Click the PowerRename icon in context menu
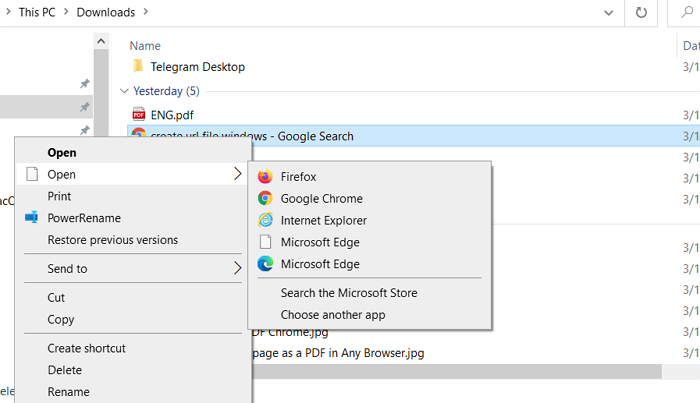The height and width of the screenshot is (403, 700). pyautogui.click(x=32, y=218)
